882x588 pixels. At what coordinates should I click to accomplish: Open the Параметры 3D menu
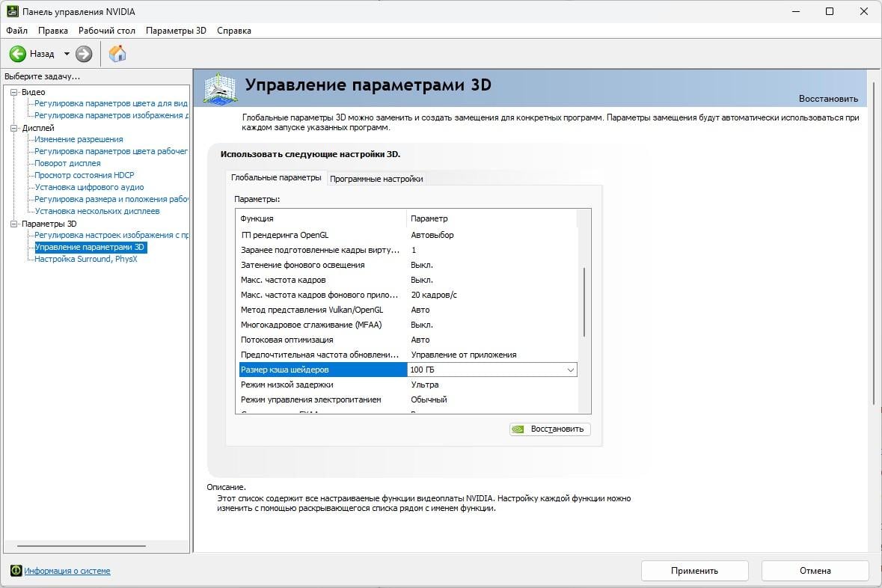click(x=176, y=31)
